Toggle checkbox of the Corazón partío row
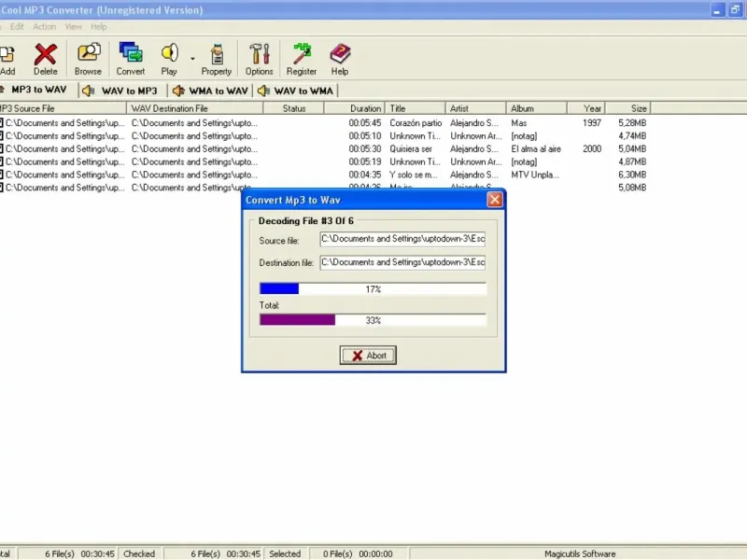This screenshot has height=560, width=747. pos(2,123)
